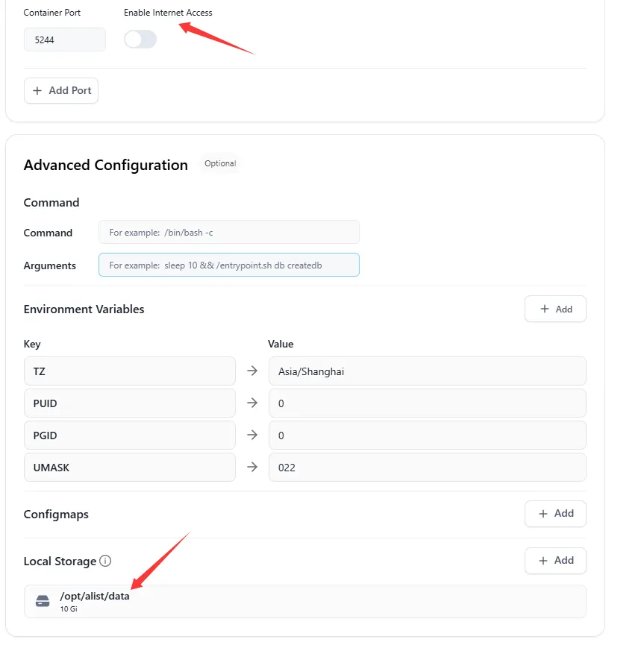The image size is (644, 651).
Task: Click the TZ key field
Action: [x=130, y=371]
